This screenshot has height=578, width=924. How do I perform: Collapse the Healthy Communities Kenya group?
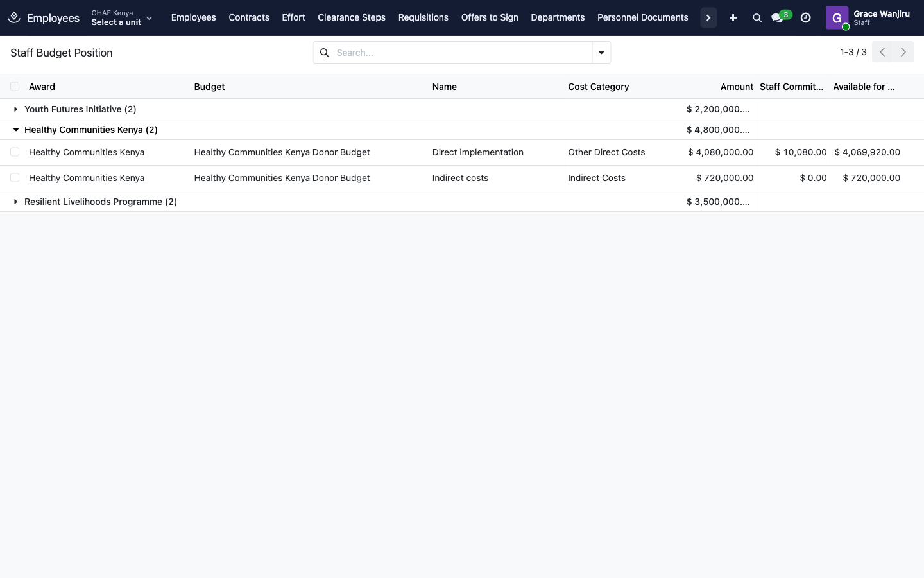16,130
